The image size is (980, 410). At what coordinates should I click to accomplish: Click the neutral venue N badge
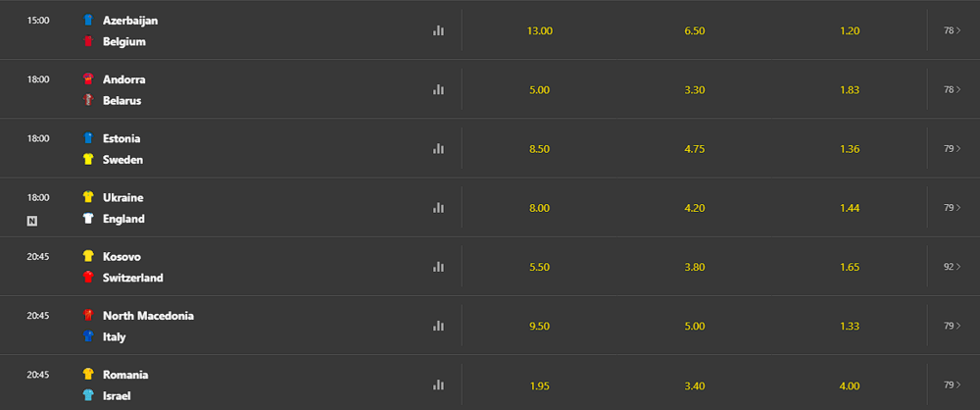click(32, 220)
